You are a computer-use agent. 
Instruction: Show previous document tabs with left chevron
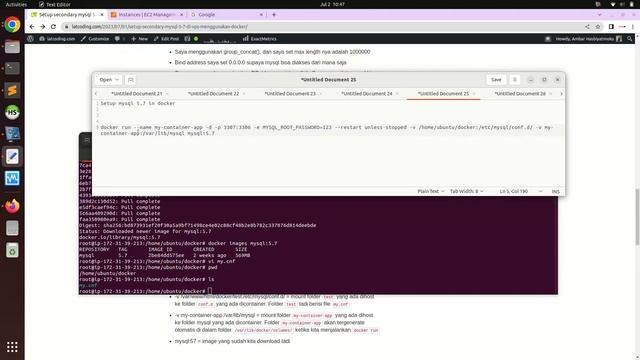pyautogui.click(x=96, y=94)
